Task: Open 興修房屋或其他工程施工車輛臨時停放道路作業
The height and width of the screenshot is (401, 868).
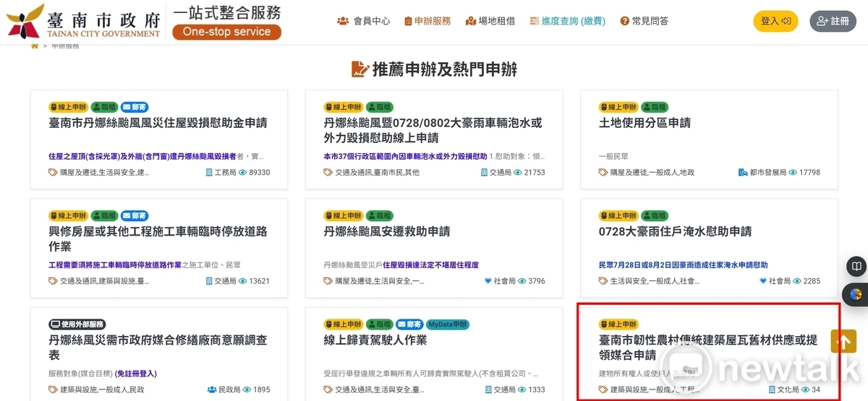Action: 158,238
